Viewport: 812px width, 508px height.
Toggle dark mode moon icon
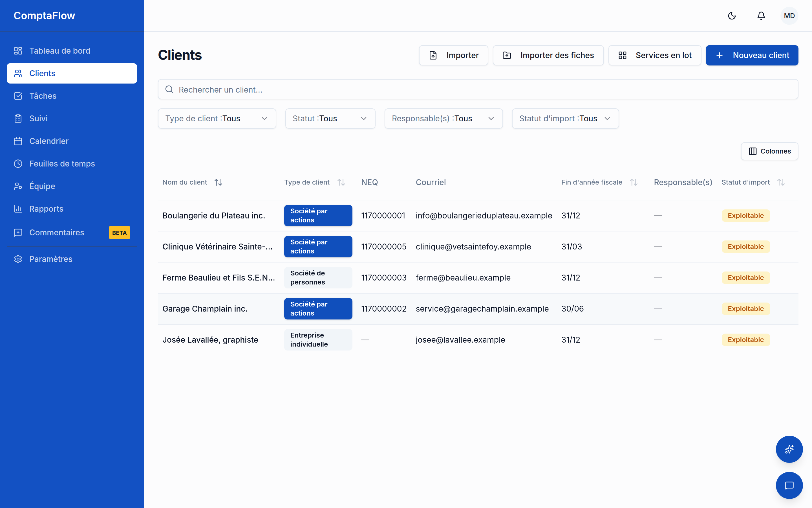pos(732,16)
